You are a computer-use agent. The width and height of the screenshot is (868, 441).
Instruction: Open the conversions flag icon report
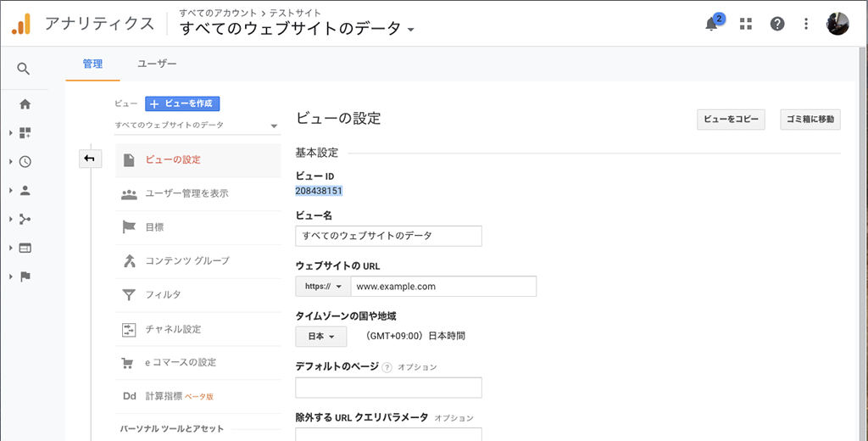coord(25,277)
